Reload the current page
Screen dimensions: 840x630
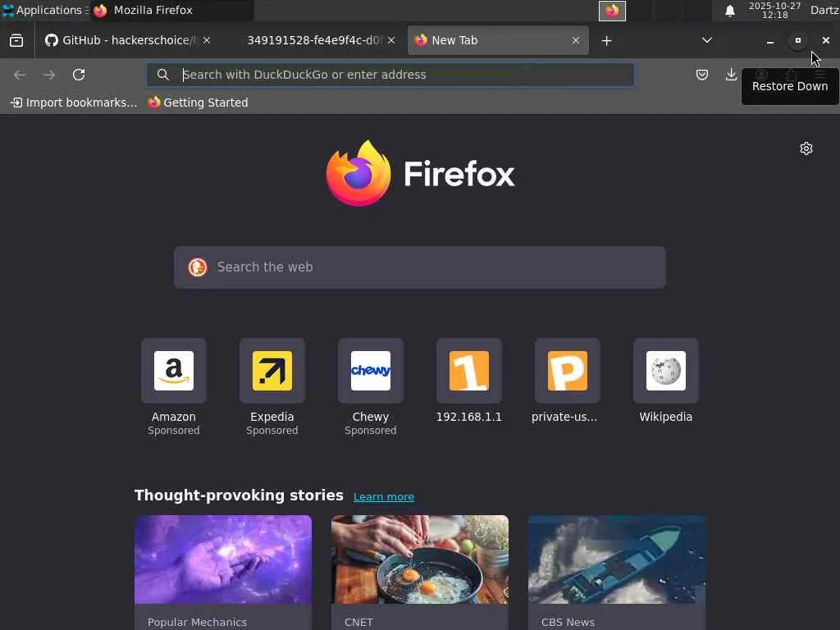[79, 75]
